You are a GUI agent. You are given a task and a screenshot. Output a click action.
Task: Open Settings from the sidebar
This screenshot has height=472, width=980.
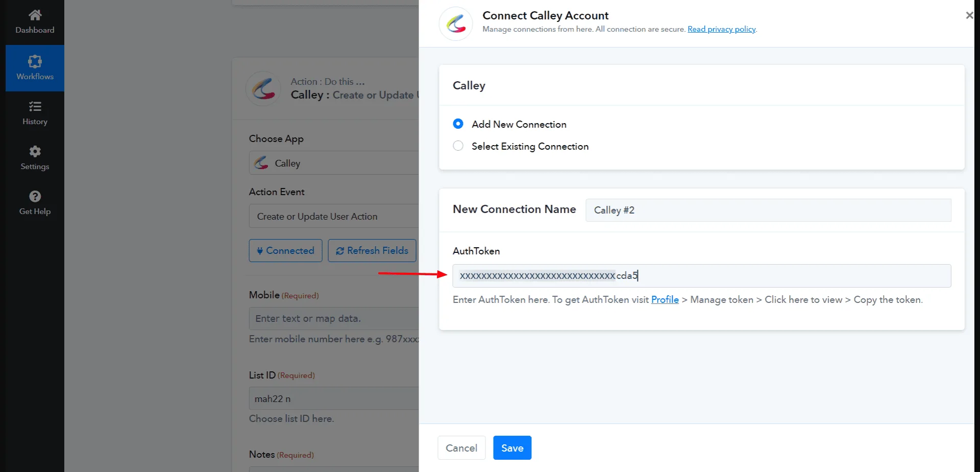[x=35, y=158]
